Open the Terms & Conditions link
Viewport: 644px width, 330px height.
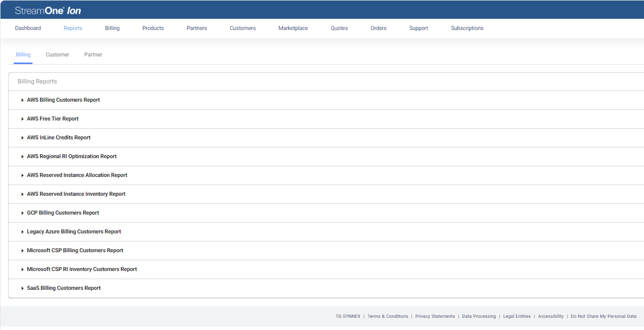tap(388, 316)
